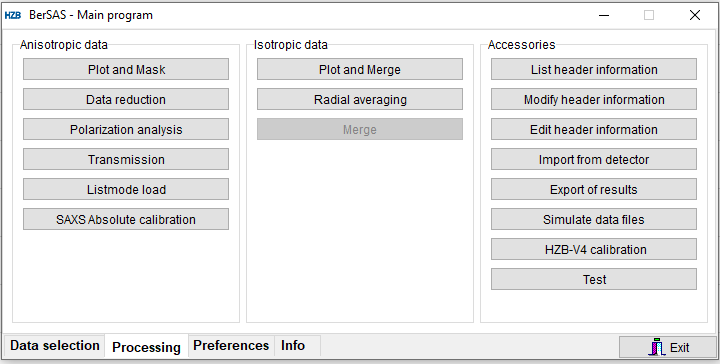Open Modify header information
Screen dimensions: 720x364
594,99
